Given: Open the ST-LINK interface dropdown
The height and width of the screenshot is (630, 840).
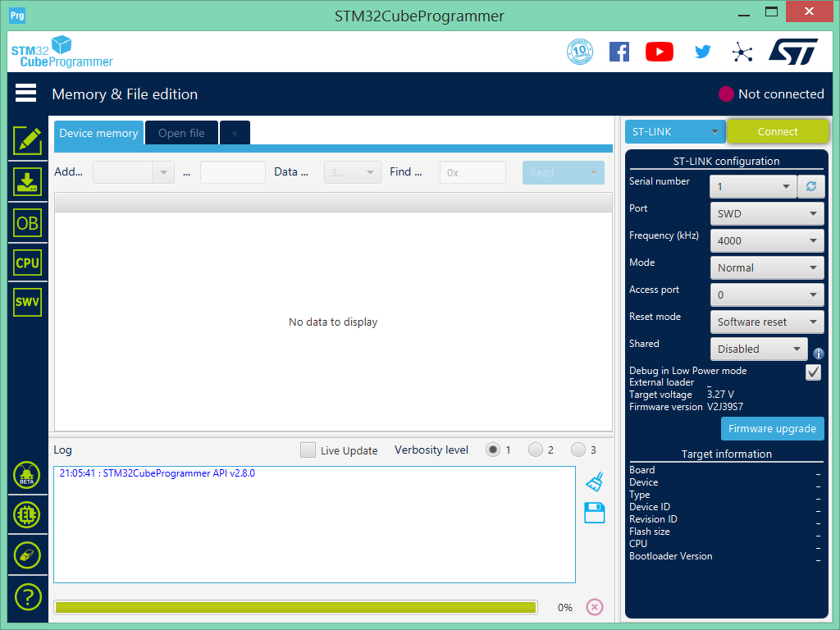Looking at the screenshot, I should pyautogui.click(x=675, y=132).
